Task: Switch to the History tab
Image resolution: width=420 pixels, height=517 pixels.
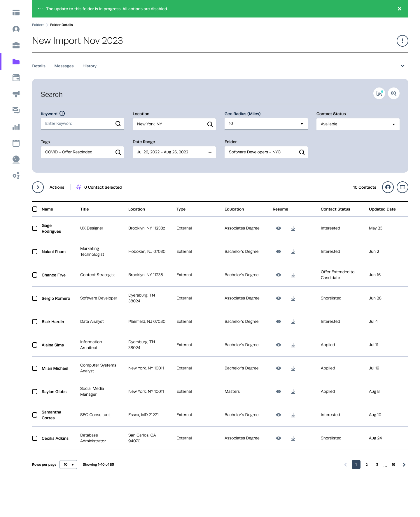Action: 89,66
